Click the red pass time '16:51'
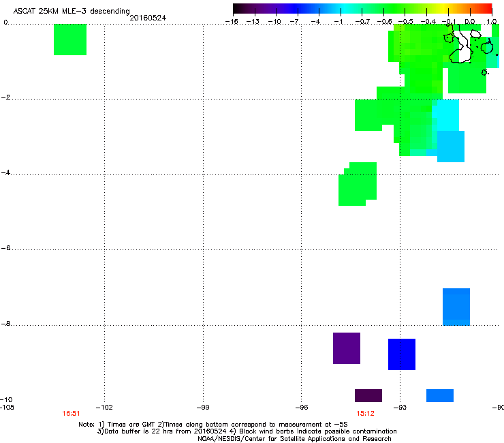Image resolution: width=504 pixels, height=443 pixels. click(x=71, y=414)
